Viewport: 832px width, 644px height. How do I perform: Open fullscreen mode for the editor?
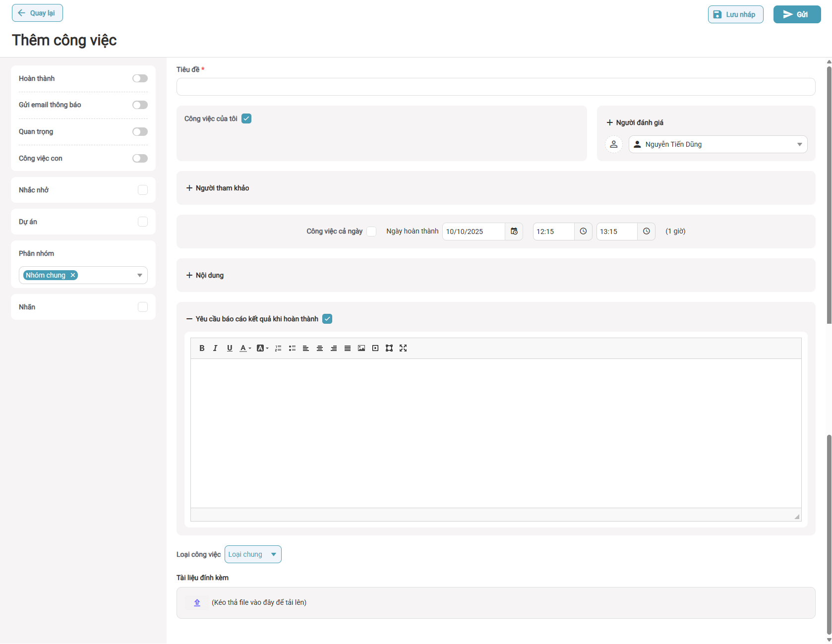pyautogui.click(x=403, y=348)
